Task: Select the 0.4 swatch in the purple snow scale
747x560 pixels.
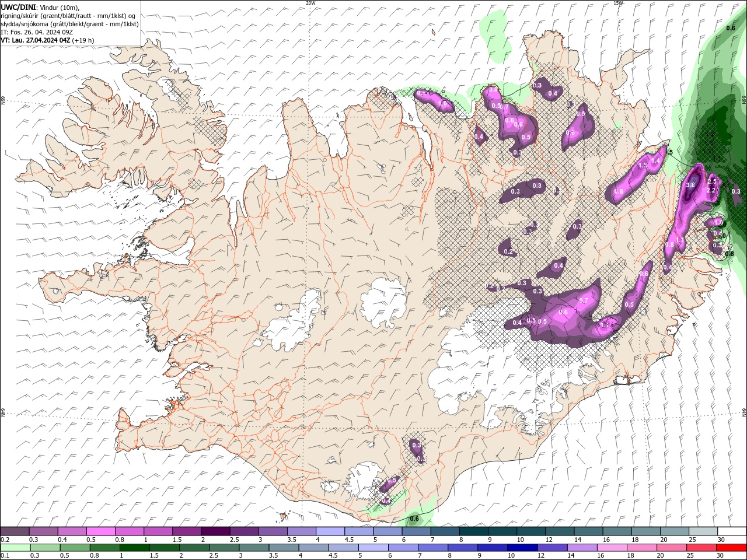Action: tap(72, 531)
